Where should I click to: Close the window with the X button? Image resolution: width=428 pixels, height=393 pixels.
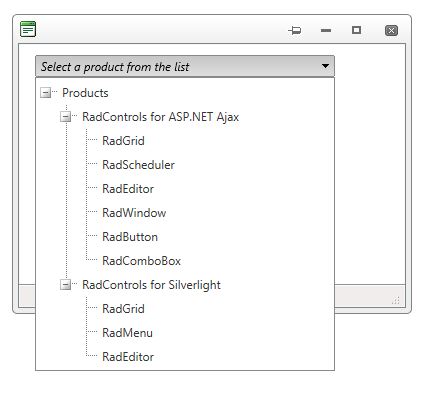[391, 31]
